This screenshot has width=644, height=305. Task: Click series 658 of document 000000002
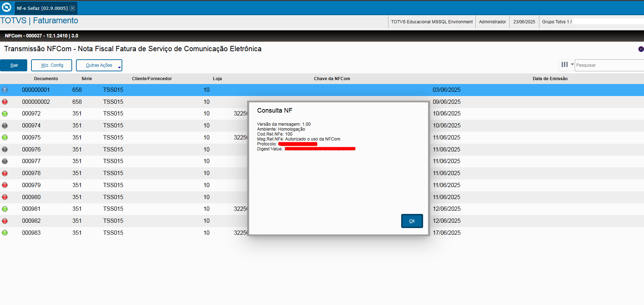pyautogui.click(x=77, y=102)
